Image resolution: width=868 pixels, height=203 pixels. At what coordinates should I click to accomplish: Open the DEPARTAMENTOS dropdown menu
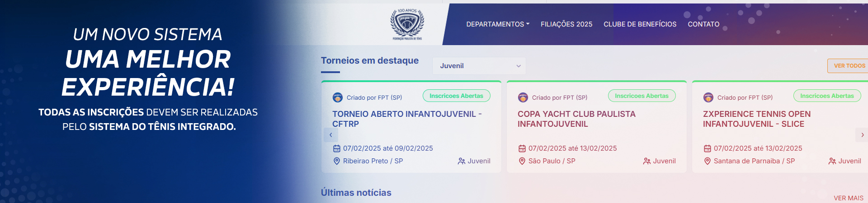coord(498,24)
